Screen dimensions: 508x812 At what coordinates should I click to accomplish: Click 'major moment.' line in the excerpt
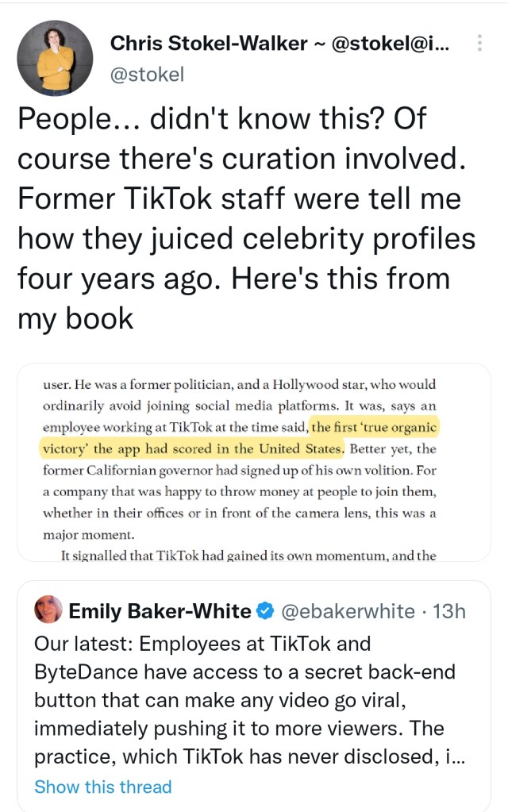pos(79,534)
